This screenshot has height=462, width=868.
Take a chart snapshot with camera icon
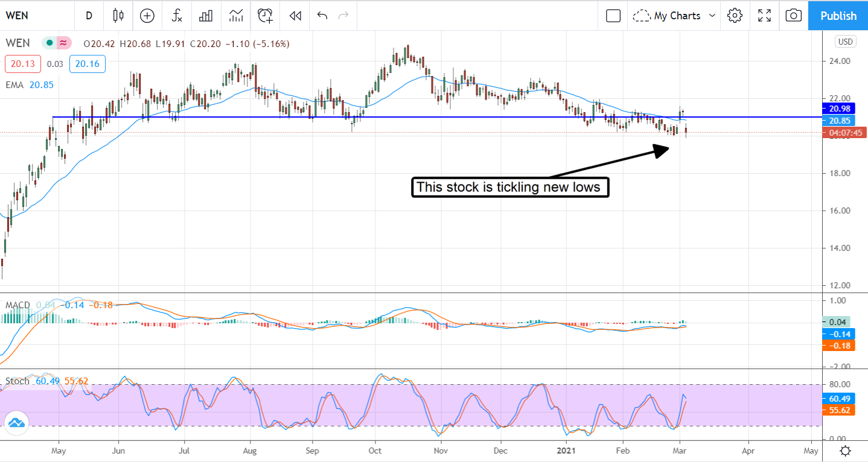pyautogui.click(x=794, y=16)
